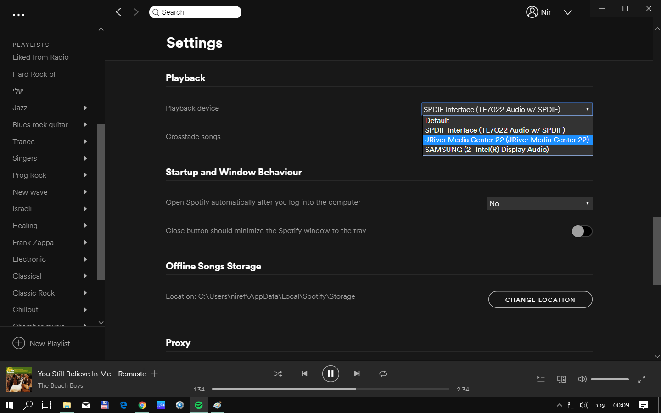Click the sidebar scrollbar thumb
This screenshot has height=413, width=661.
point(101,202)
